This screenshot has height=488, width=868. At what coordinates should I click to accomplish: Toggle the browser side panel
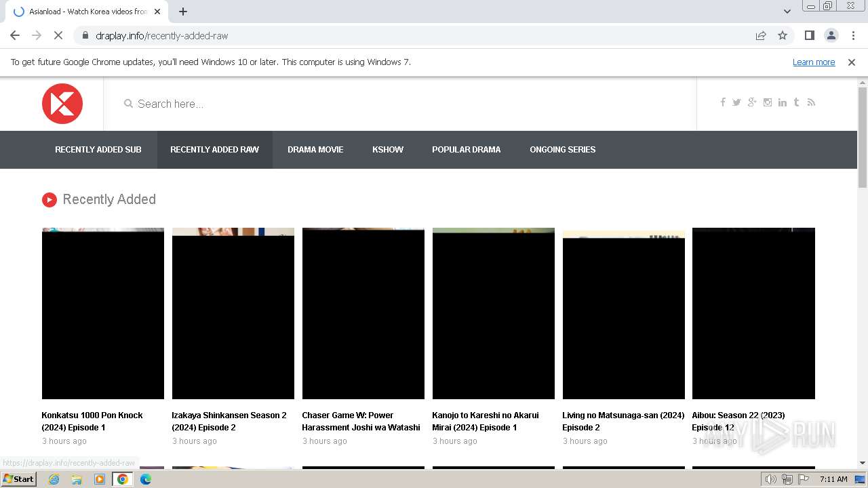(x=809, y=35)
